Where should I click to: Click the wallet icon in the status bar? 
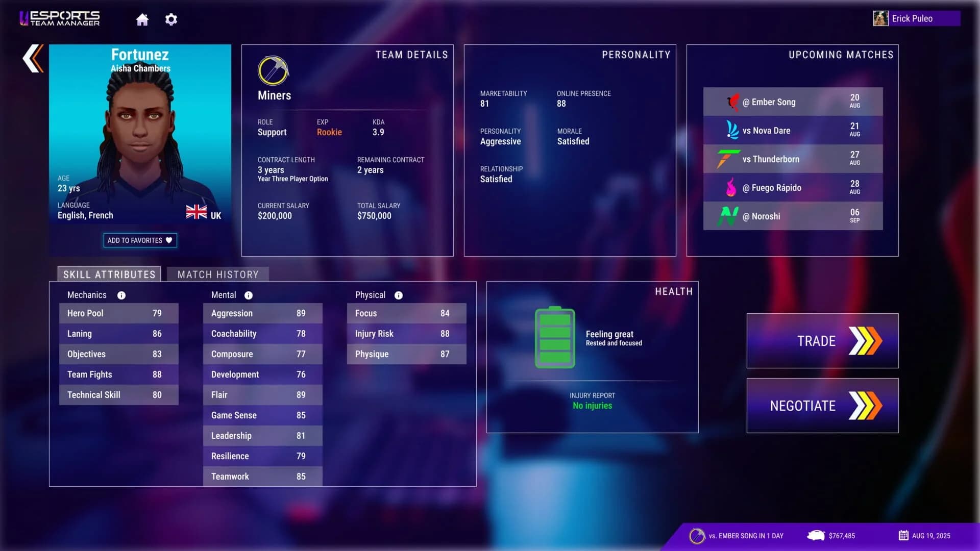(x=816, y=536)
